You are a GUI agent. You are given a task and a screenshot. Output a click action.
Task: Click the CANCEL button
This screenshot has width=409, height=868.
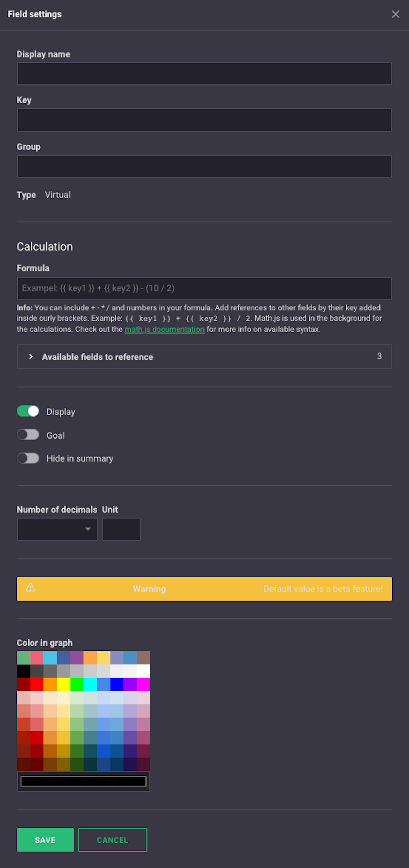(113, 840)
